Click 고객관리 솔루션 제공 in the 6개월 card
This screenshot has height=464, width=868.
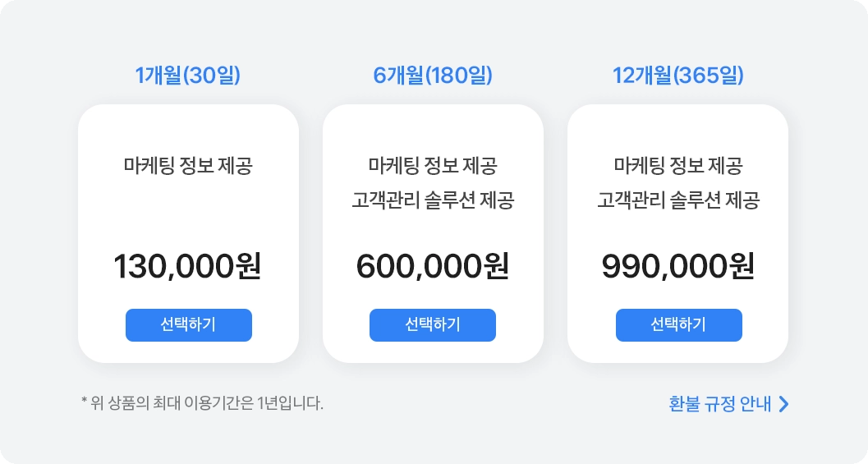click(x=433, y=200)
